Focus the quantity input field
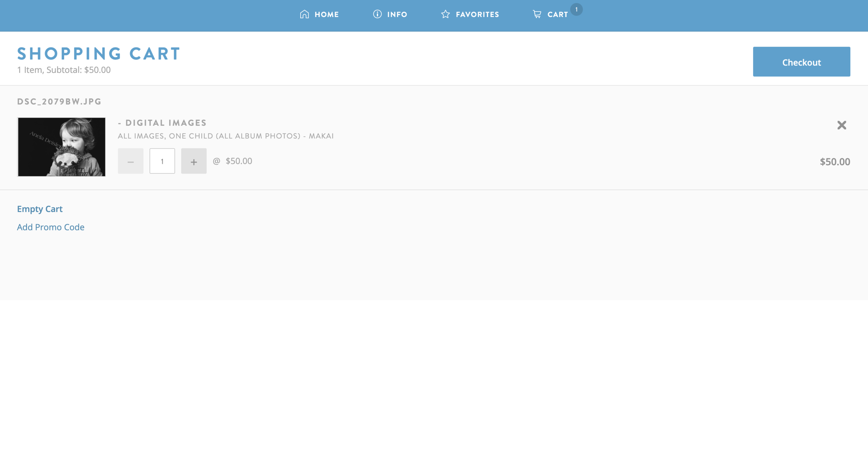868x455 pixels. (162, 161)
